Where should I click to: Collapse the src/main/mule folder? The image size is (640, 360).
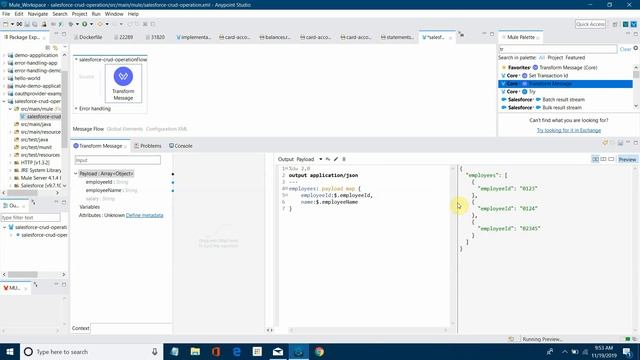[10, 109]
